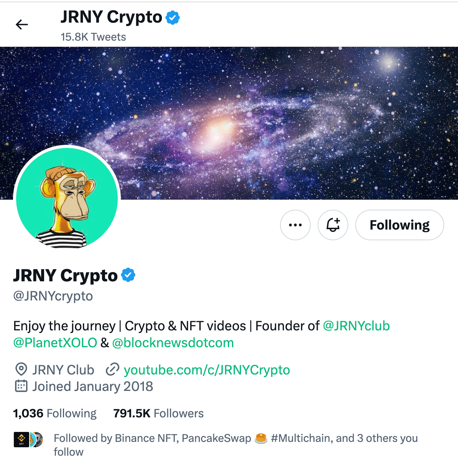Click the location pin icon
This screenshot has width=458, height=476.
point(21,369)
